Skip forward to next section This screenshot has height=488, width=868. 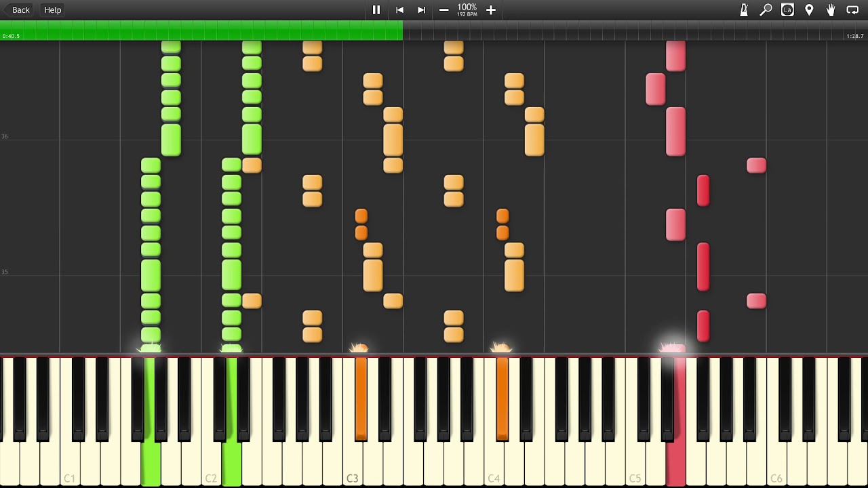421,9
